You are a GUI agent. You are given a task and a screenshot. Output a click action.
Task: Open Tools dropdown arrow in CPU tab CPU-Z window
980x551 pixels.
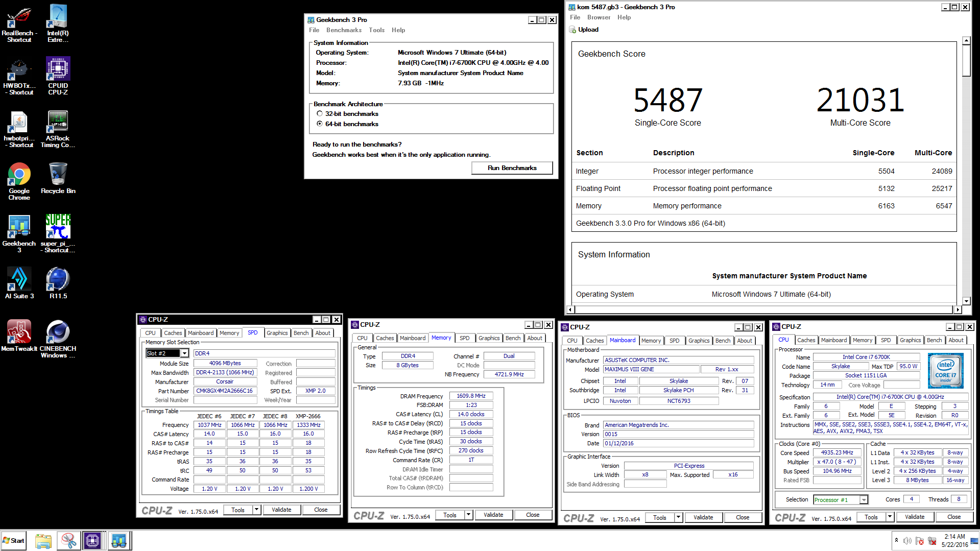tap(890, 517)
